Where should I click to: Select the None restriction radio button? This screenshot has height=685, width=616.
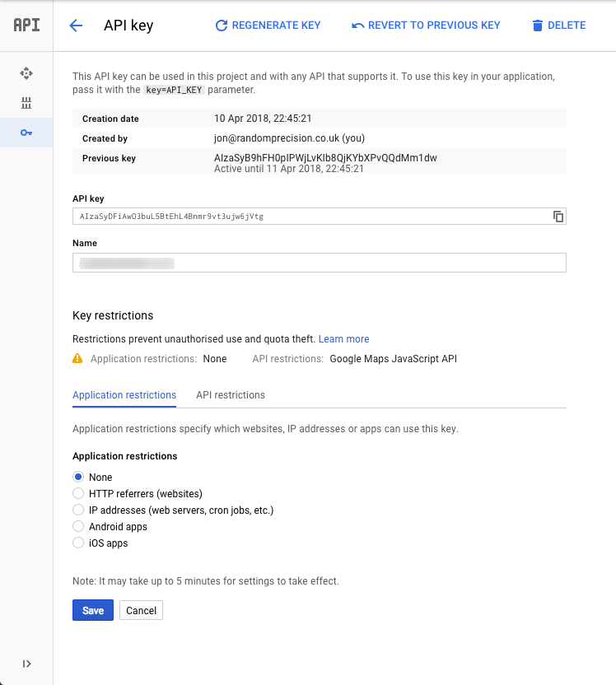[x=78, y=477]
